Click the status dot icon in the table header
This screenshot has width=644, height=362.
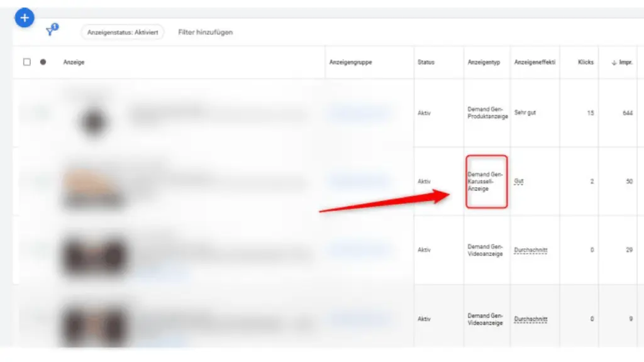pyautogui.click(x=42, y=62)
